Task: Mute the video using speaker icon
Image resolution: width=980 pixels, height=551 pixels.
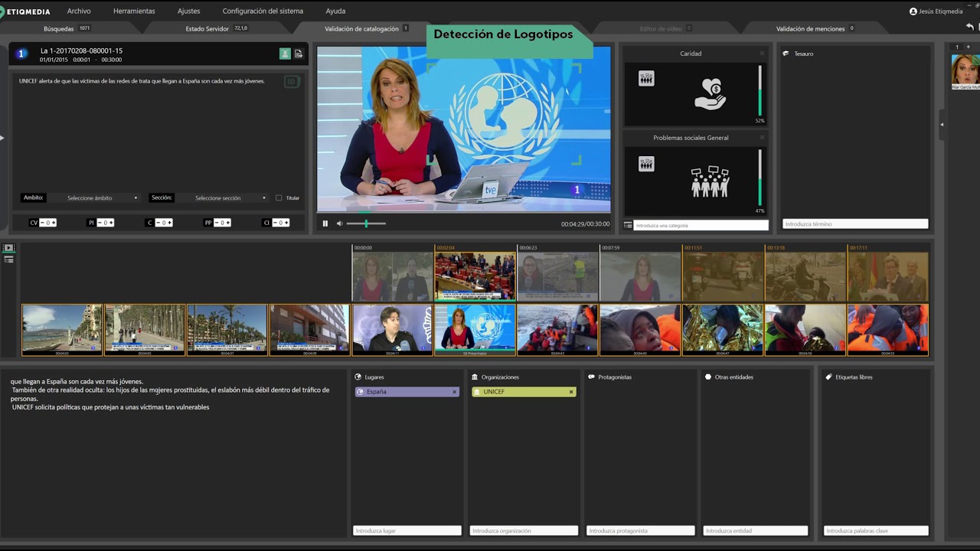Action: (x=339, y=223)
